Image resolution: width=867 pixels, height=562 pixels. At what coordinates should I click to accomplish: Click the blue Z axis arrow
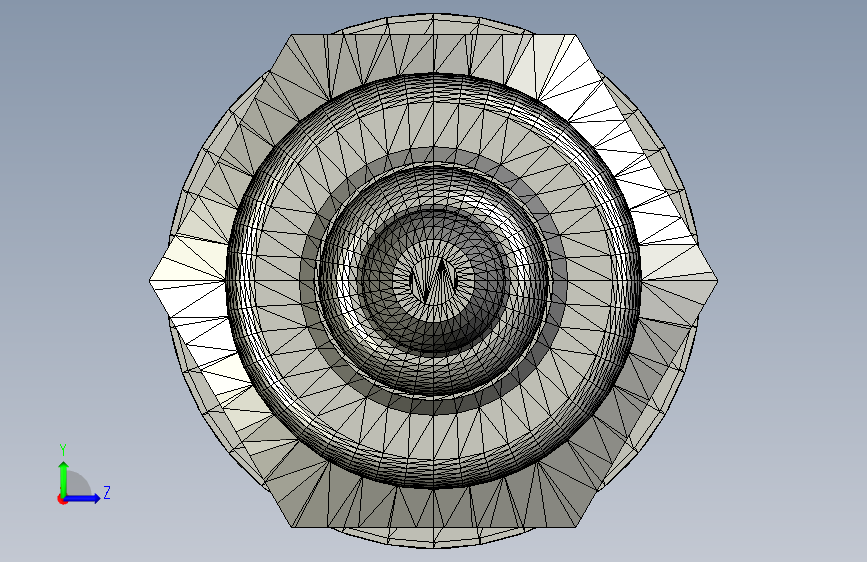(82, 498)
